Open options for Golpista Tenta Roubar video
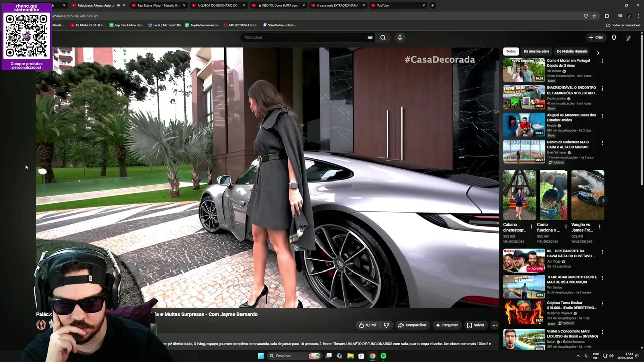This screenshot has width=644, height=362. point(602,304)
